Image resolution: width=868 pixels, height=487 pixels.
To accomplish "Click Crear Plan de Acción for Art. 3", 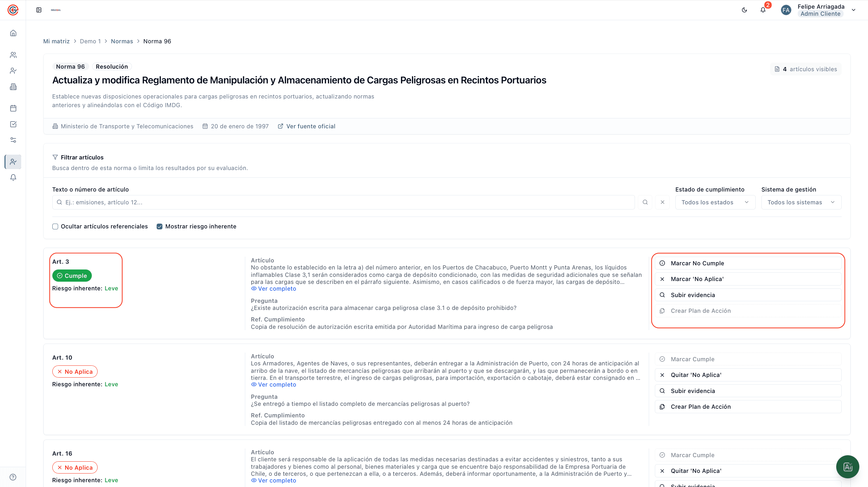I will point(748,311).
